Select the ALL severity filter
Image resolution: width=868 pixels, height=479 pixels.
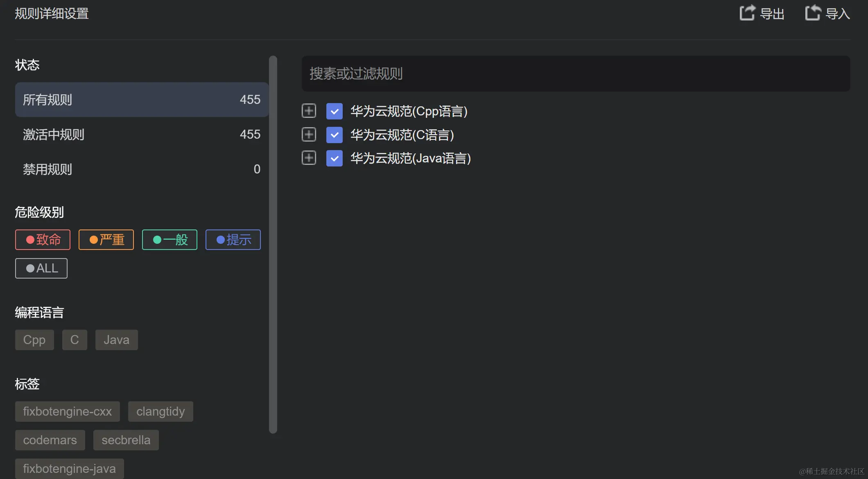tap(41, 268)
